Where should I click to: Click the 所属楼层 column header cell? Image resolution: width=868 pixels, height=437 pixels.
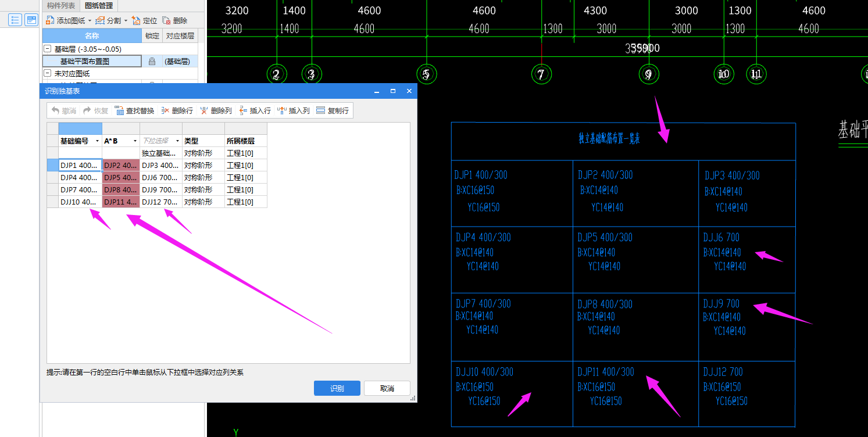click(x=246, y=141)
